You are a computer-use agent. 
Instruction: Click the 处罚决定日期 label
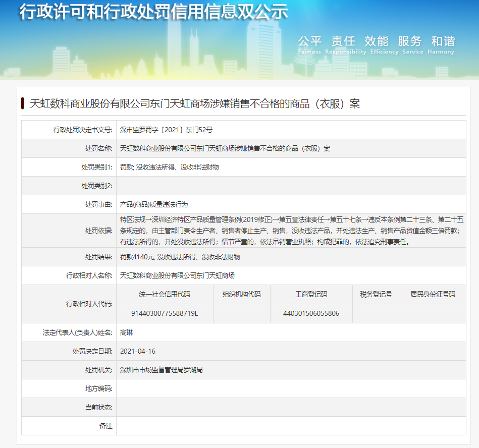point(92,351)
